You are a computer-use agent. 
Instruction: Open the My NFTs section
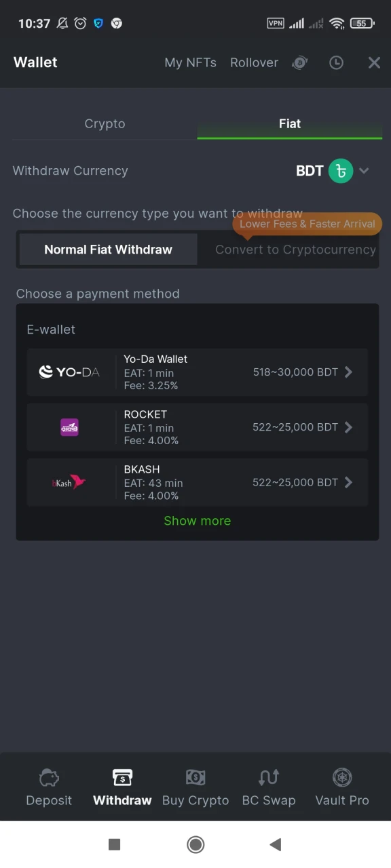(190, 62)
